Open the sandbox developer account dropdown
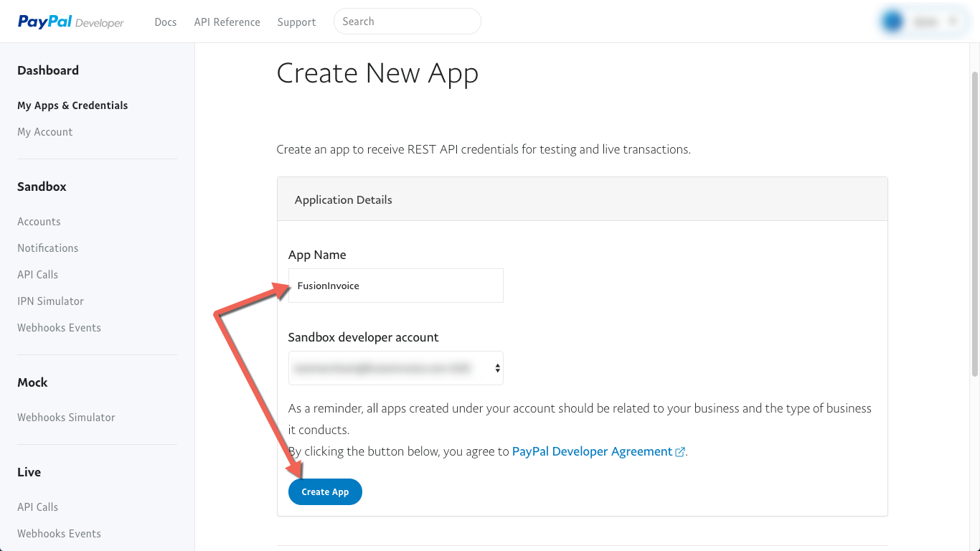 (x=395, y=367)
